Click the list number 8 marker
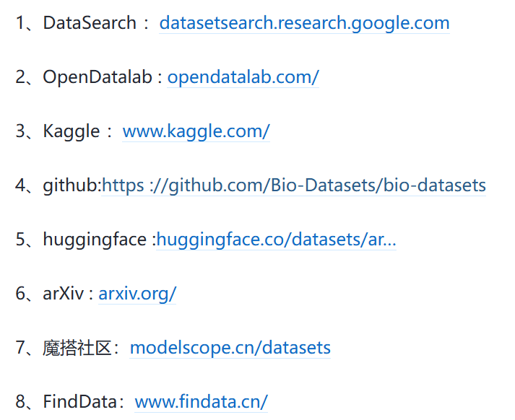The image size is (515, 420). point(21,402)
